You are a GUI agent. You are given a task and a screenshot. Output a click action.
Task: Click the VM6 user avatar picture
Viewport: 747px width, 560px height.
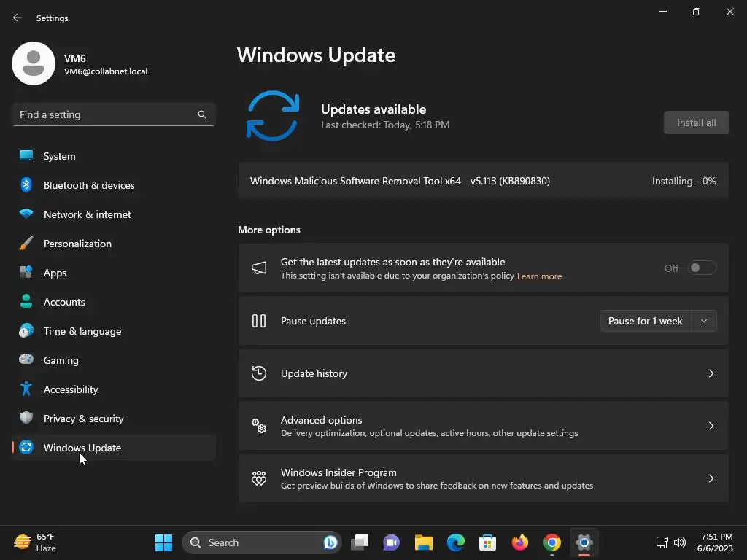[x=34, y=63]
